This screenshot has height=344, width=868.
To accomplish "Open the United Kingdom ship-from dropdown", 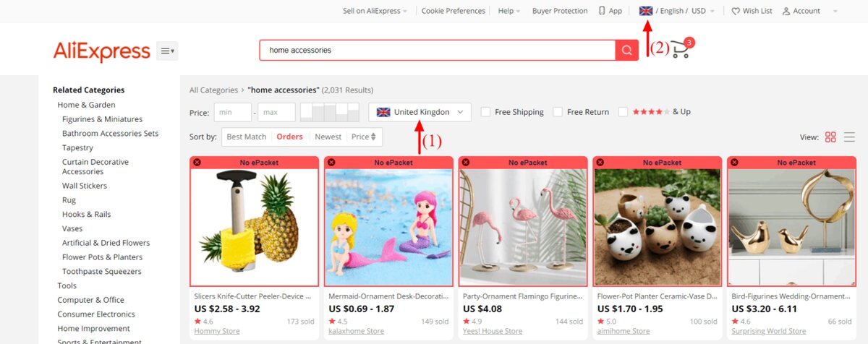I will [420, 112].
